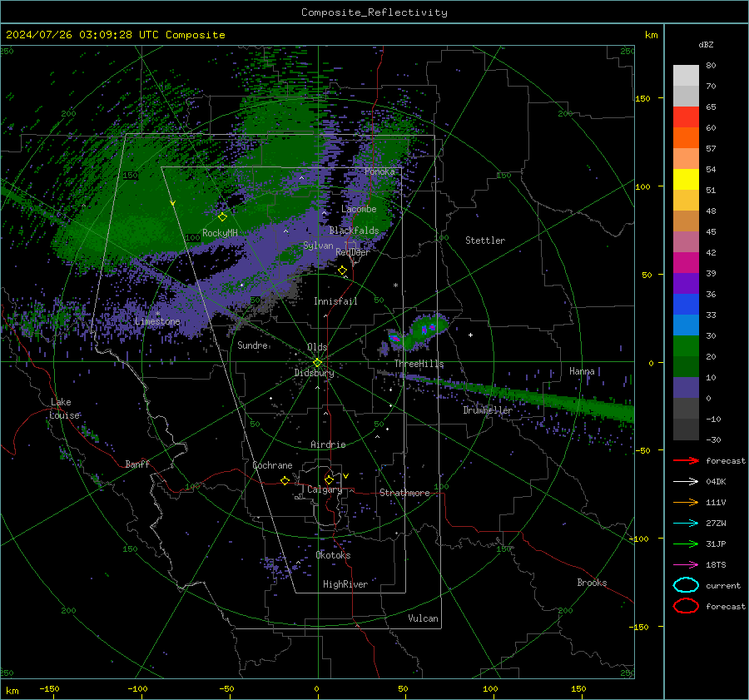Click the Sundre city label

click(252, 345)
